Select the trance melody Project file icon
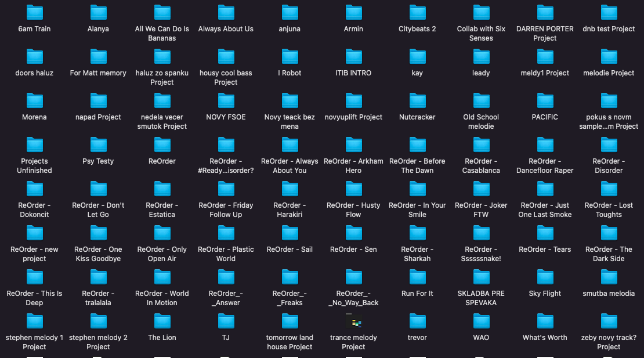644x358 pixels. [354, 321]
